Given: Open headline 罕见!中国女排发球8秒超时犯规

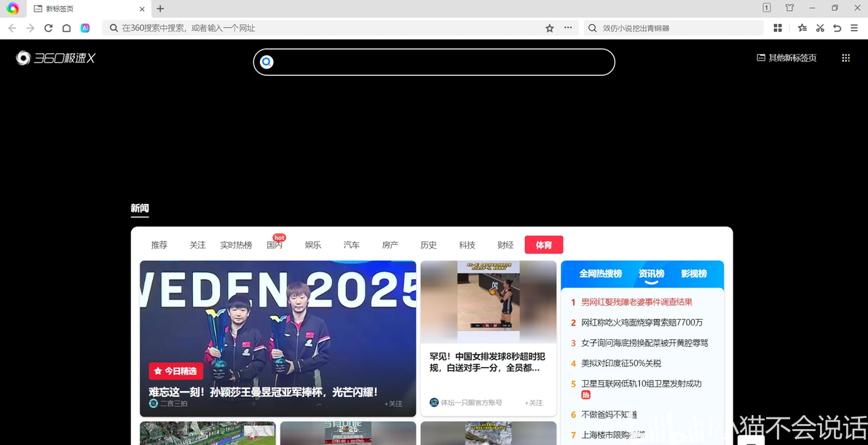Looking at the screenshot, I should 487,362.
